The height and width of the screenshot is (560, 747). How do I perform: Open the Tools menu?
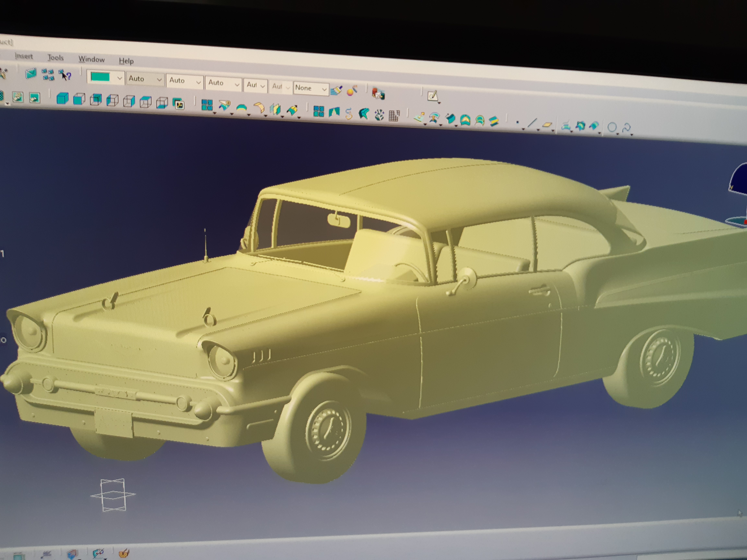55,58
